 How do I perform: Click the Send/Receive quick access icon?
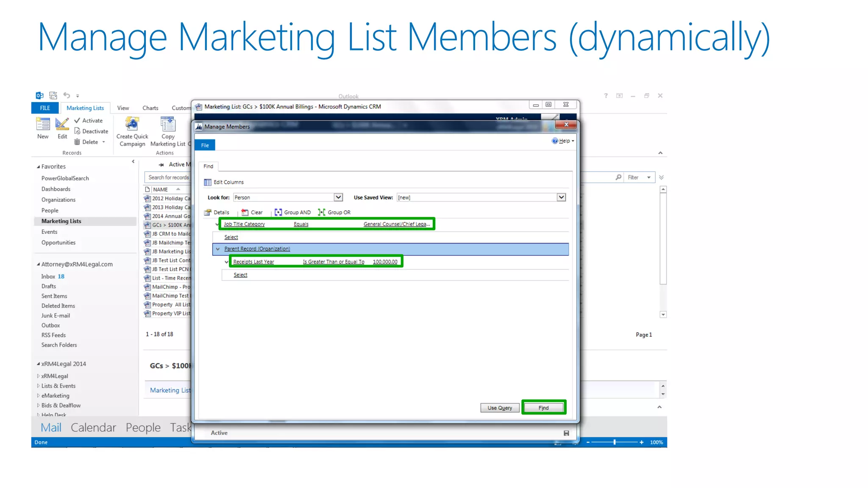pos(53,95)
